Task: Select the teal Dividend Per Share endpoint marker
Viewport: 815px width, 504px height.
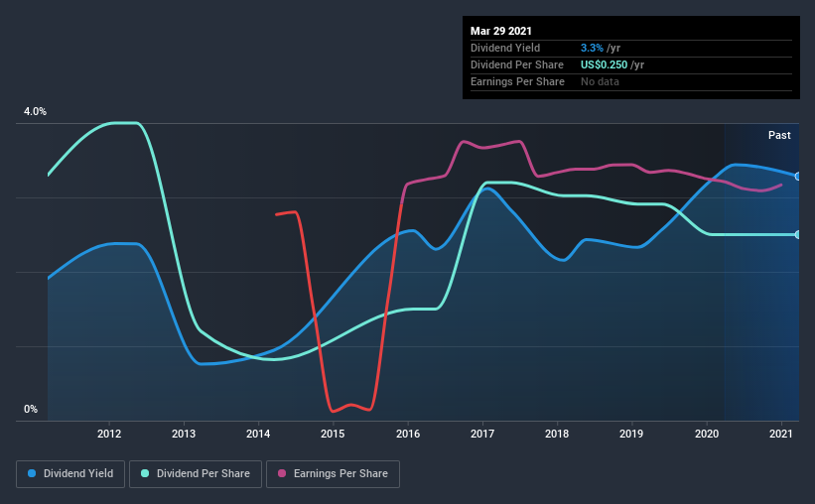Action: click(x=798, y=235)
